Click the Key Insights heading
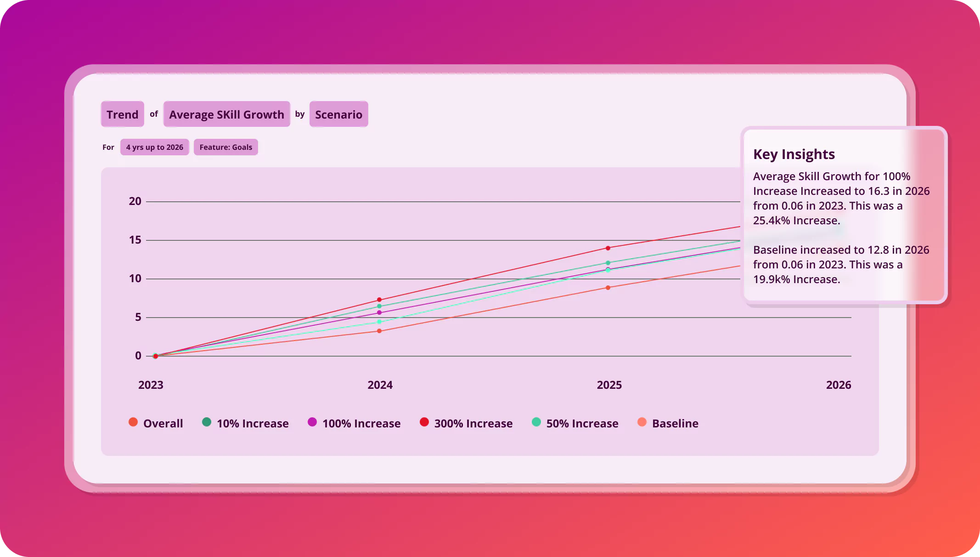Image resolution: width=980 pixels, height=557 pixels. (794, 154)
